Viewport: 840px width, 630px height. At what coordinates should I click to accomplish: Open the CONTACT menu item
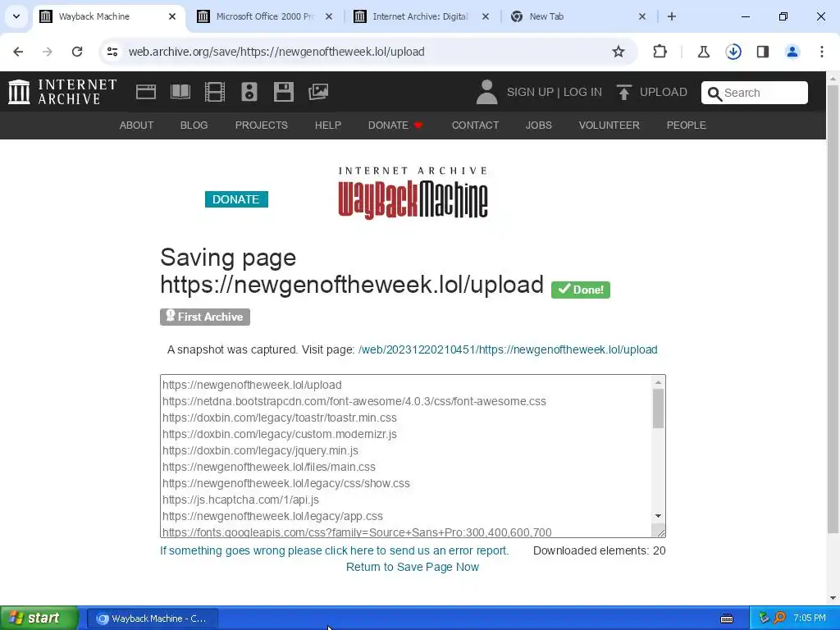(x=475, y=126)
